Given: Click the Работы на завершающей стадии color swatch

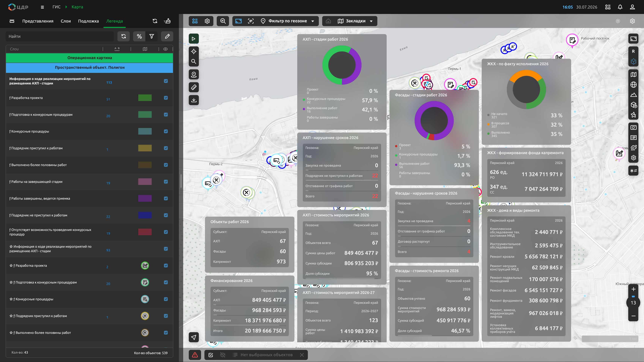Looking at the screenshot, I should [145, 182].
